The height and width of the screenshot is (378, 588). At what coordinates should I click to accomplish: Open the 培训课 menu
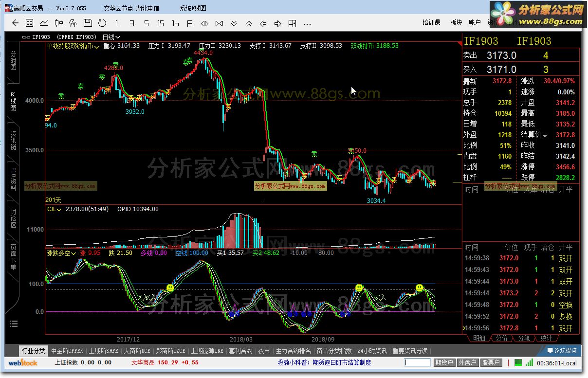click(431, 22)
